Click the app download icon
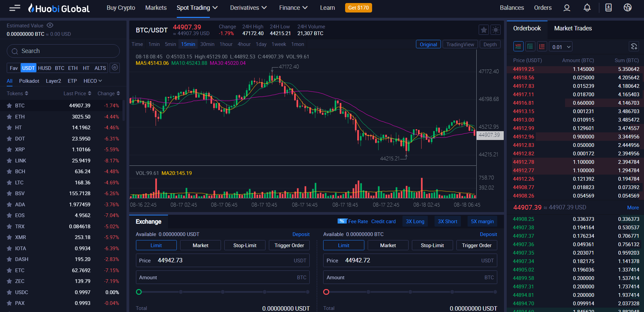 pos(608,7)
